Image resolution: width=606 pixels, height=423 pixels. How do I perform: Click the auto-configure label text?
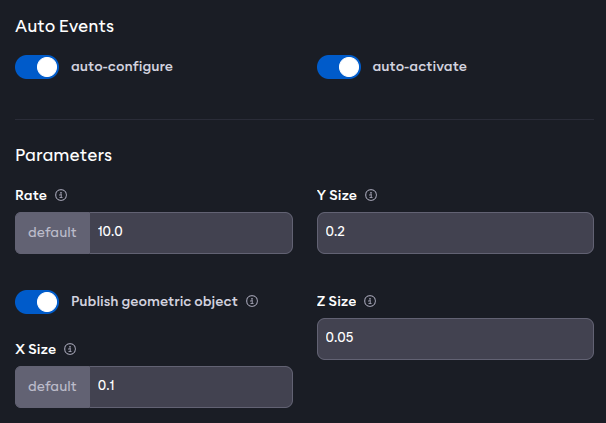(122, 67)
